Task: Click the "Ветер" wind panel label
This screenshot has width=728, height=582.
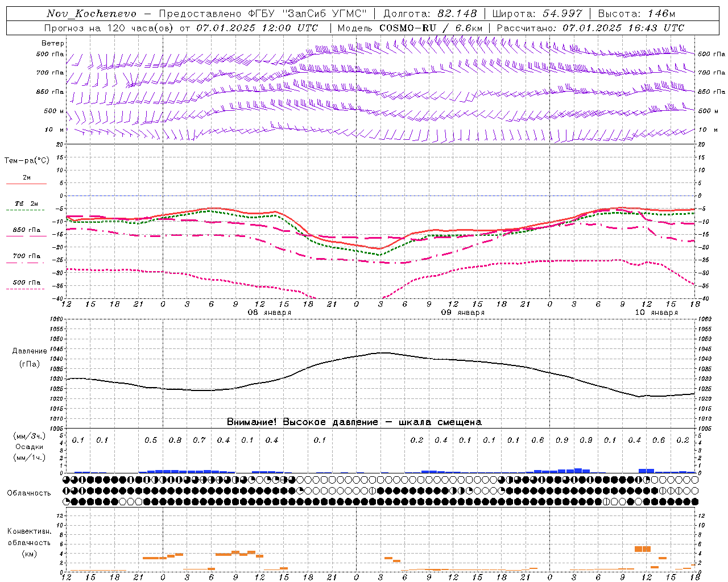Action: [53, 43]
